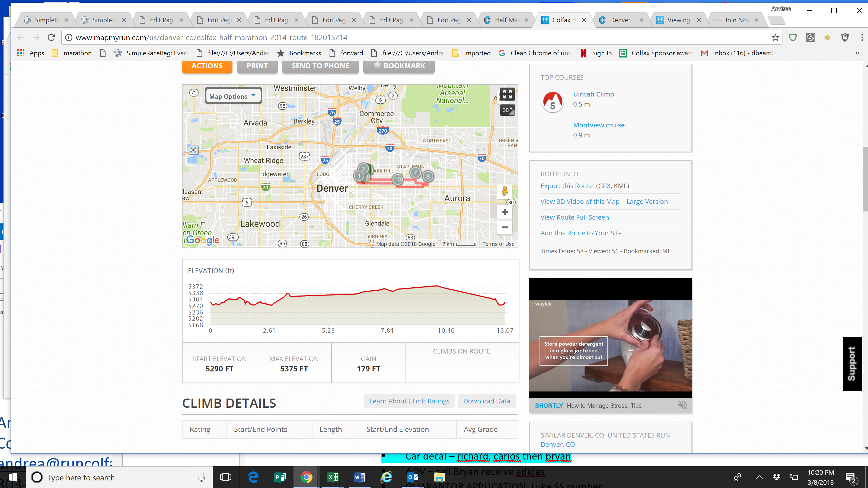Open Uintah Climb course link

593,94
